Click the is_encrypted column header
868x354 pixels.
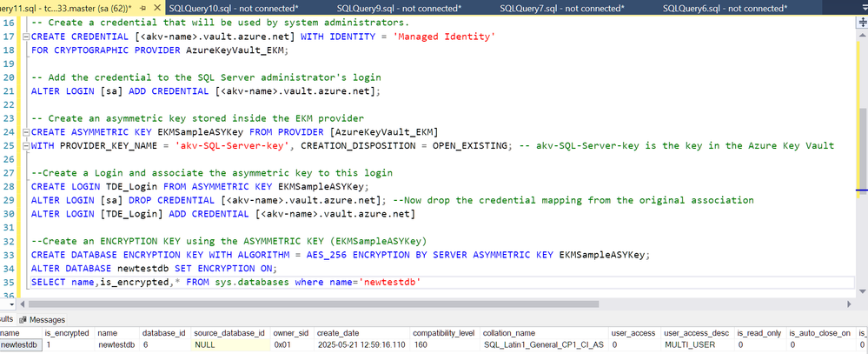[x=68, y=333]
